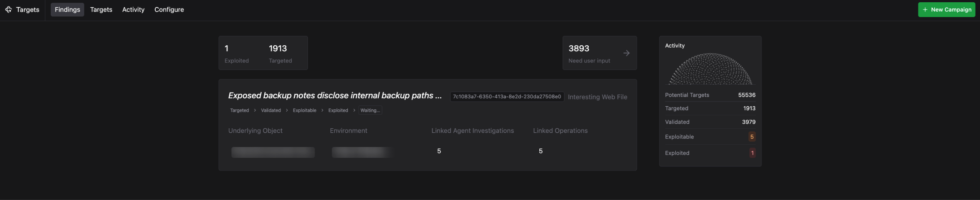Select the Targeted breadcrumb stage
The image size is (980, 200).
tap(239, 110)
